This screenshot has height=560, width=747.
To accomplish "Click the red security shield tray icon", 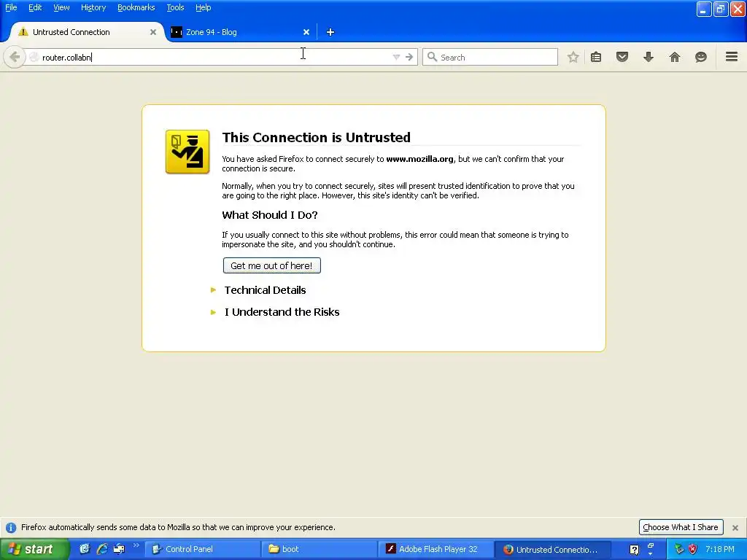I will tap(693, 549).
